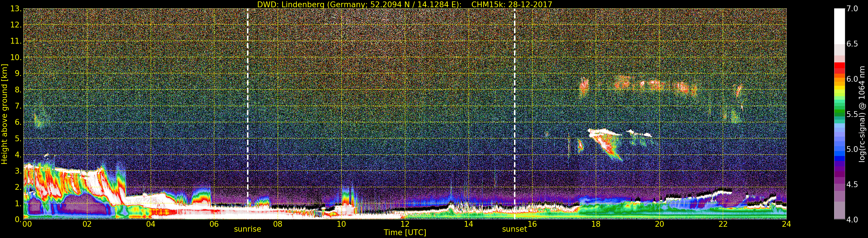Click the colorbar tick value 6.0

852,79
